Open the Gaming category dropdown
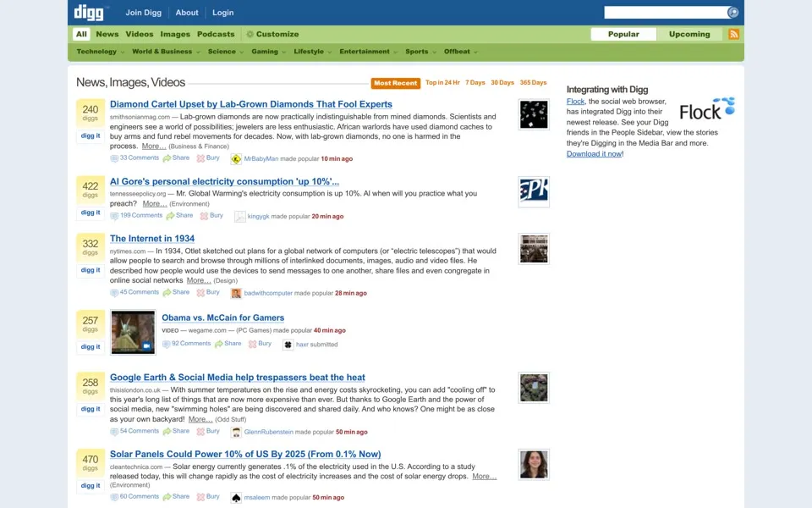The width and height of the screenshot is (812, 508). (268, 52)
